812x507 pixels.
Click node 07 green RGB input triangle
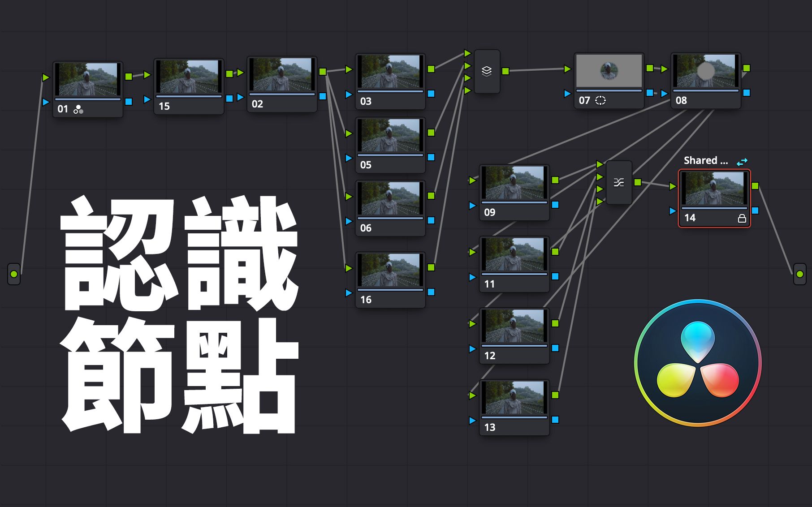coord(567,69)
